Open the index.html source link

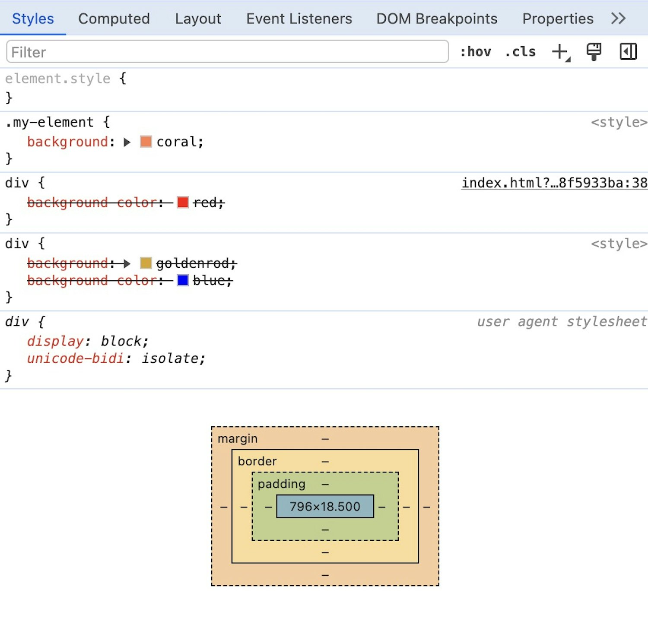pos(553,182)
